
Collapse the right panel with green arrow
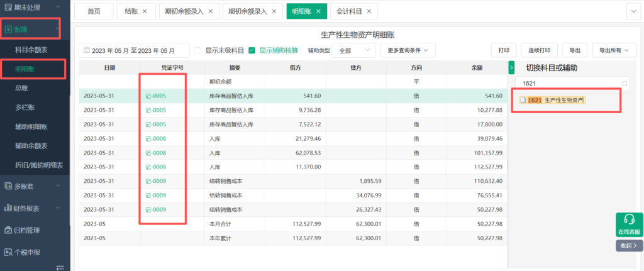click(x=511, y=67)
